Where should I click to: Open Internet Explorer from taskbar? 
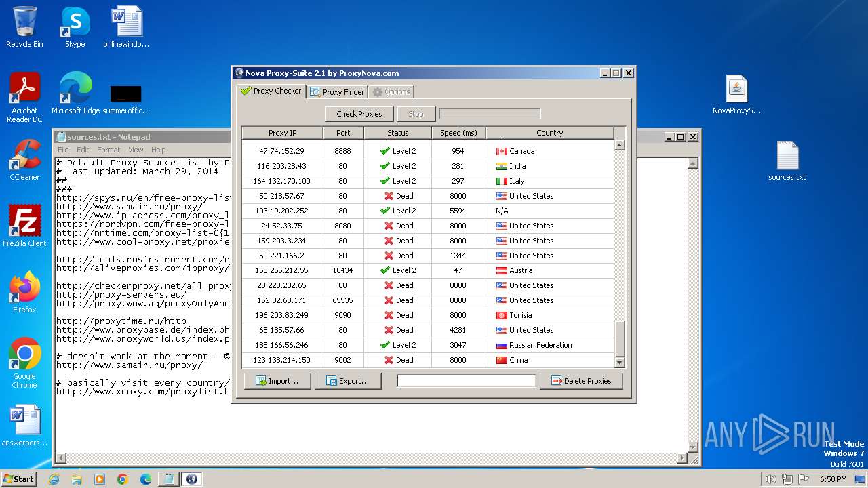coord(54,479)
